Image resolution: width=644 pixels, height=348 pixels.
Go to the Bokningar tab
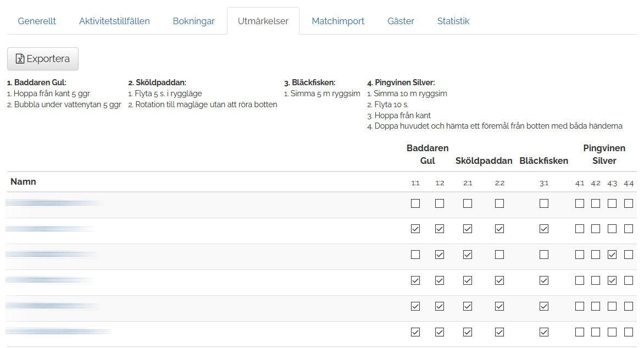(x=193, y=21)
